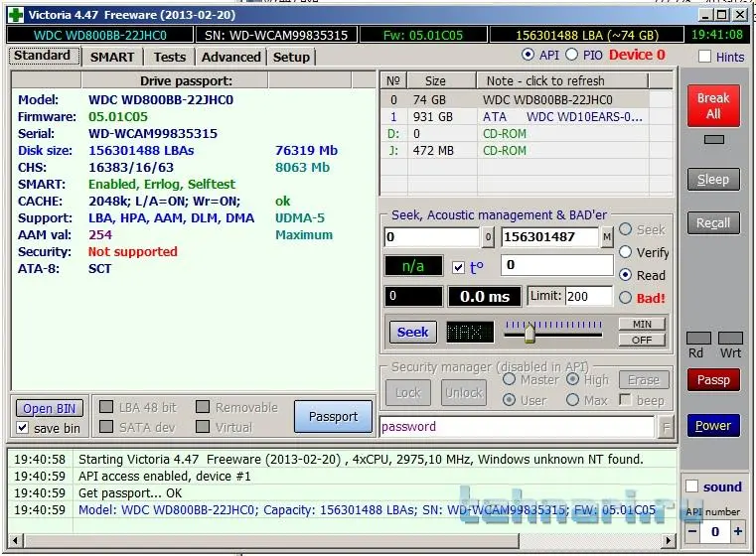Open the Tests tab
The width and height of the screenshot is (756, 556).
click(170, 57)
